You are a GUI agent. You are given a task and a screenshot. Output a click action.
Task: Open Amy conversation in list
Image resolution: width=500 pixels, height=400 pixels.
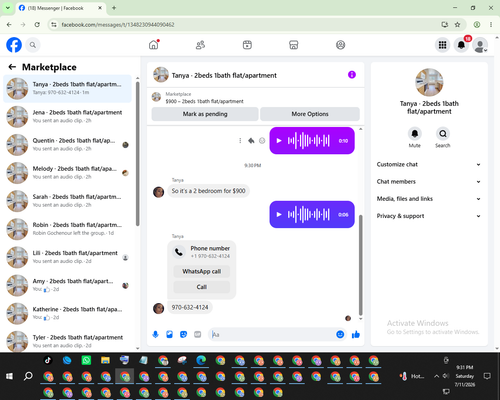pos(67,285)
